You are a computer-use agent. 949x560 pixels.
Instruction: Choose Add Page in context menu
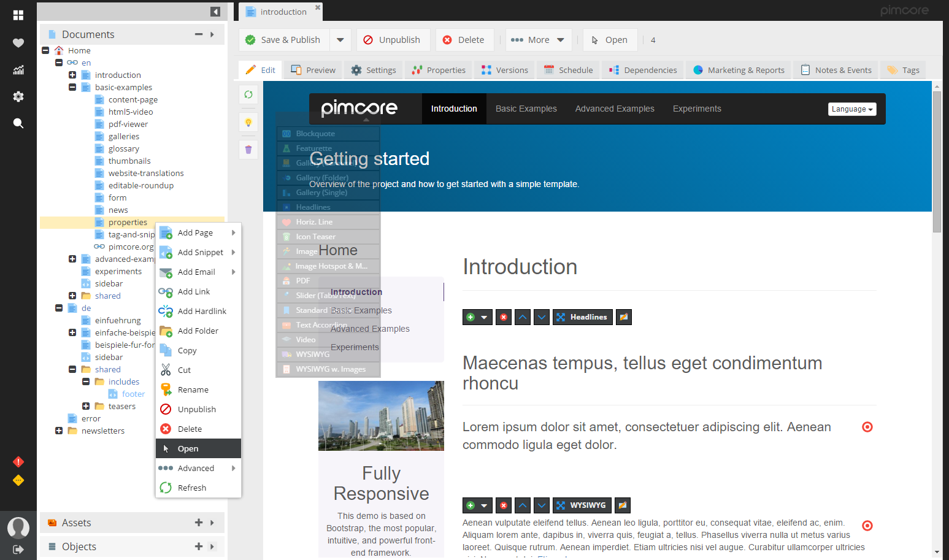[198, 232]
